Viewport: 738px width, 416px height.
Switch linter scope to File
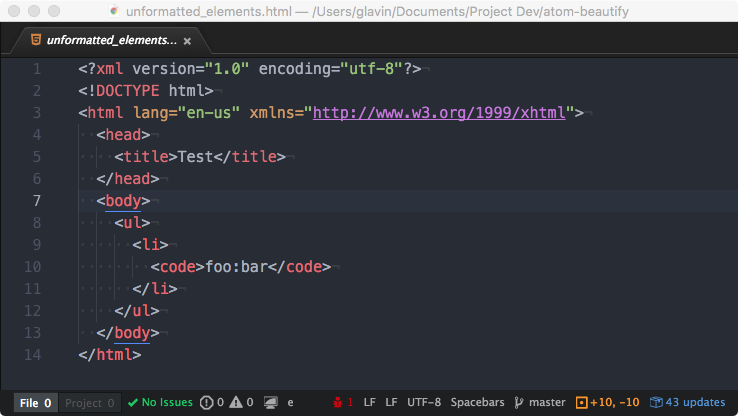(x=35, y=403)
